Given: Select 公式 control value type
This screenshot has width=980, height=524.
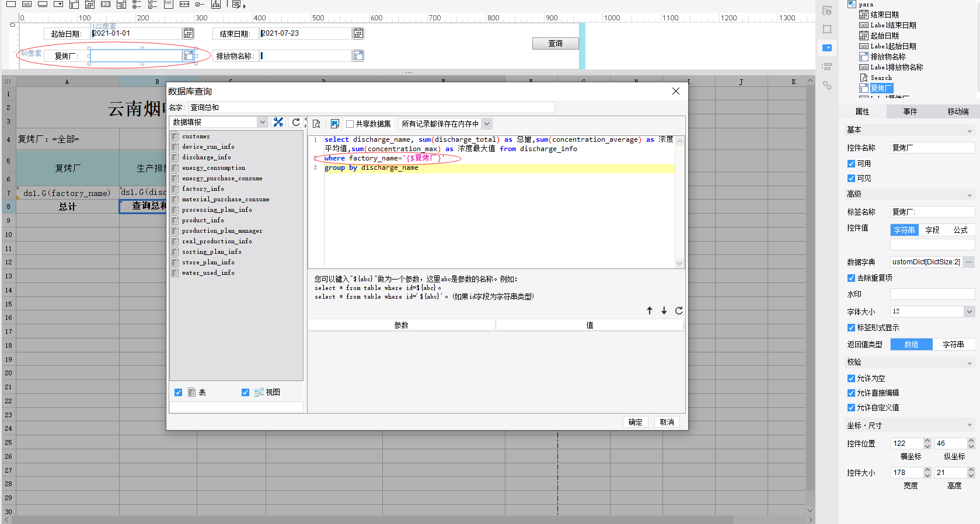Looking at the screenshot, I should coord(961,230).
